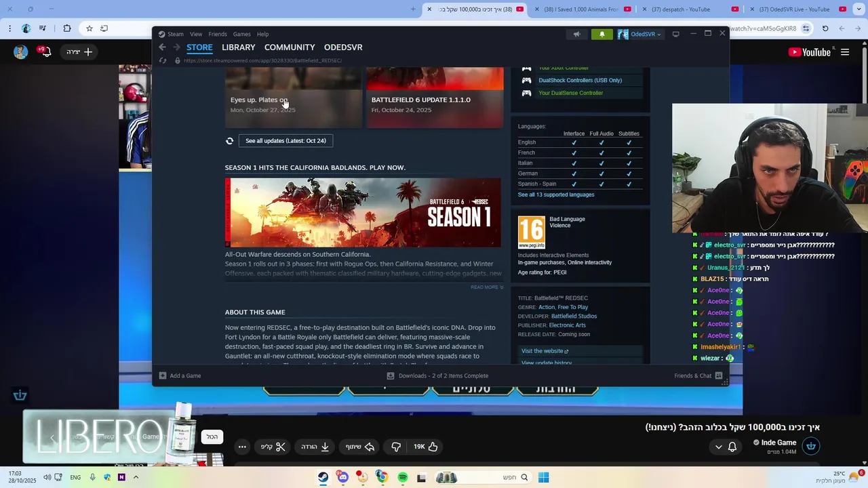The width and height of the screenshot is (868, 488).
Task: Toggle Inde Game channel notification bell
Action: coord(732,447)
